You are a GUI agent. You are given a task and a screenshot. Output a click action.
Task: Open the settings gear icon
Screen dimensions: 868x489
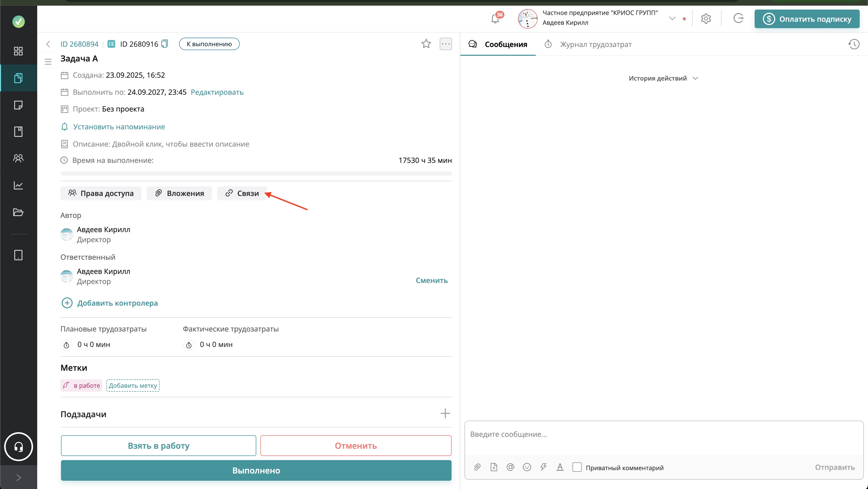[706, 19]
